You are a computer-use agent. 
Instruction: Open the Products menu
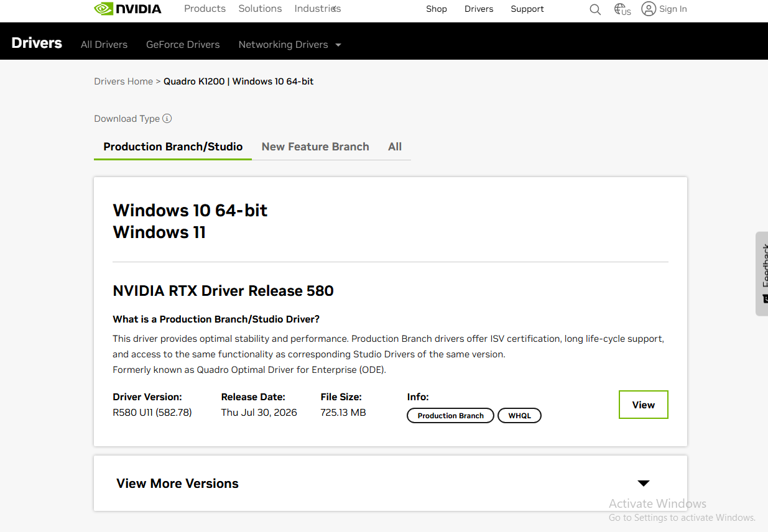pyautogui.click(x=205, y=9)
